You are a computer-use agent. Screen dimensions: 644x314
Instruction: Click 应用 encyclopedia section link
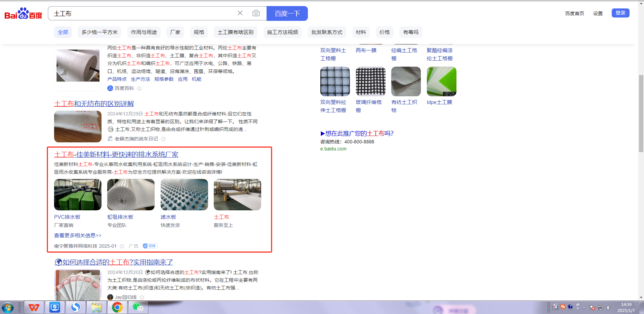(183, 79)
